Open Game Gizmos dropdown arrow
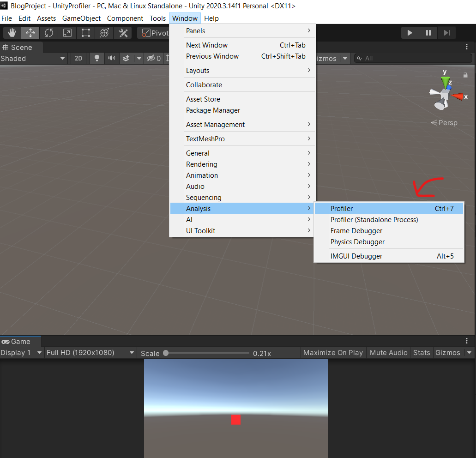 tap(470, 353)
